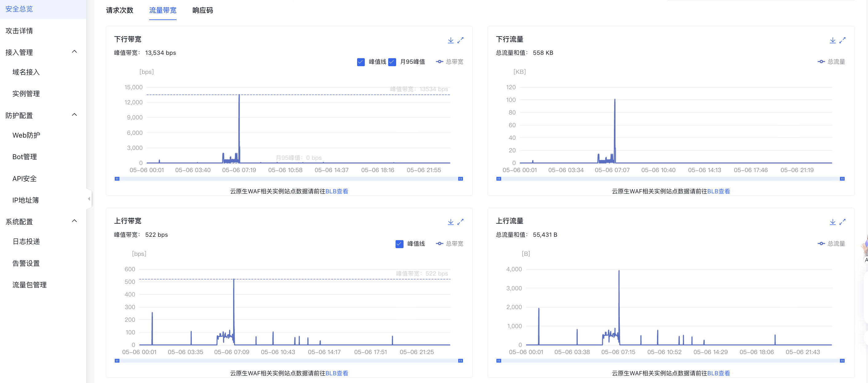Follow BLB查看 link under 上行带宽 chart
This screenshot has height=383, width=868.
coord(336,373)
